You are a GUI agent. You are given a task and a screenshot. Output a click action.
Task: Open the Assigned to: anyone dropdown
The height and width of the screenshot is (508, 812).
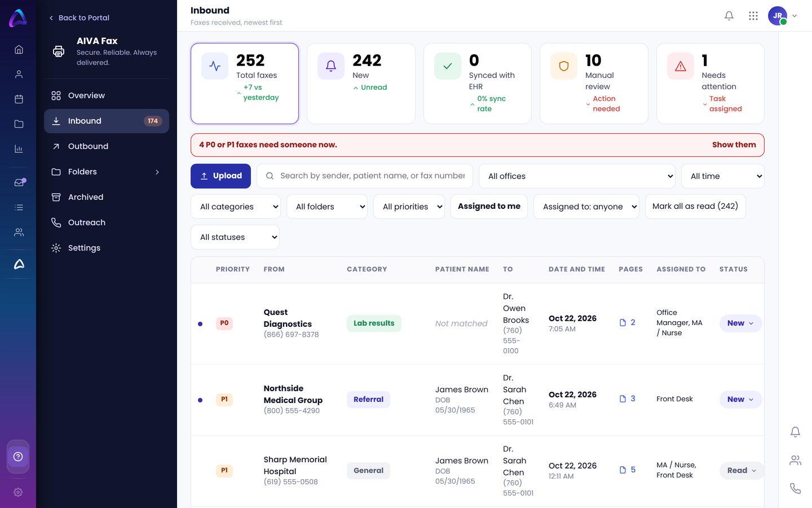tap(586, 207)
